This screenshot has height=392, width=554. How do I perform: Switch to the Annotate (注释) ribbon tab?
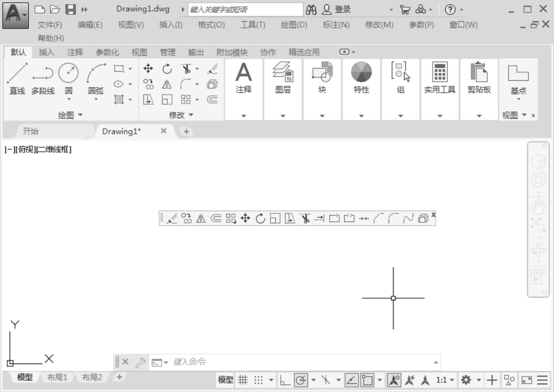point(75,52)
